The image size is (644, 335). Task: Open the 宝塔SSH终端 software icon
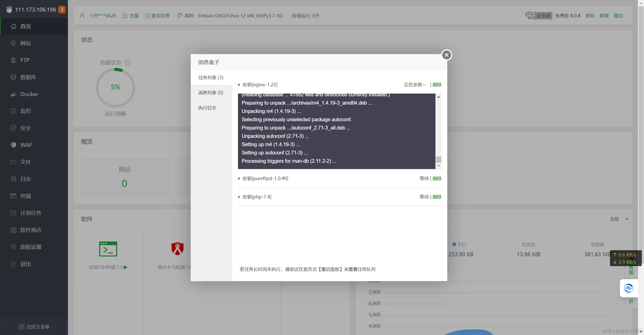tap(108, 249)
